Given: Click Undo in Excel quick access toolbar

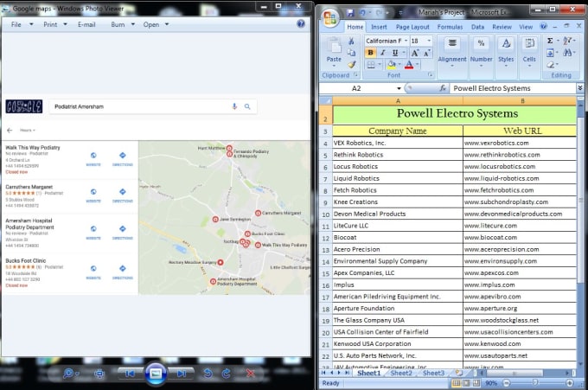Looking at the screenshot, I should point(362,13).
